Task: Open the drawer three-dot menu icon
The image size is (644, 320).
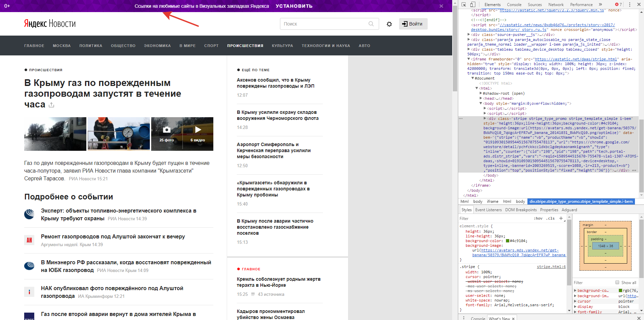Action: (x=464, y=318)
